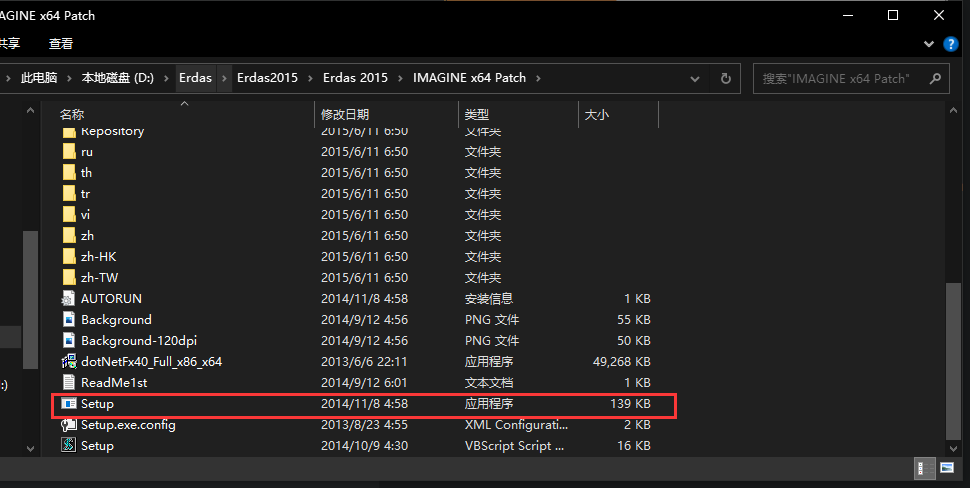Click the ReadMe1st text document icon

tap(69, 383)
